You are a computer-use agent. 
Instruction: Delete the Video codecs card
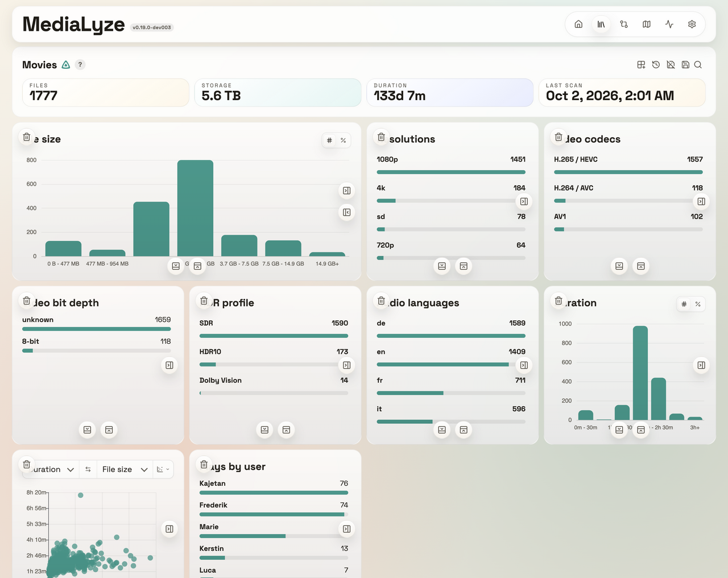(559, 137)
